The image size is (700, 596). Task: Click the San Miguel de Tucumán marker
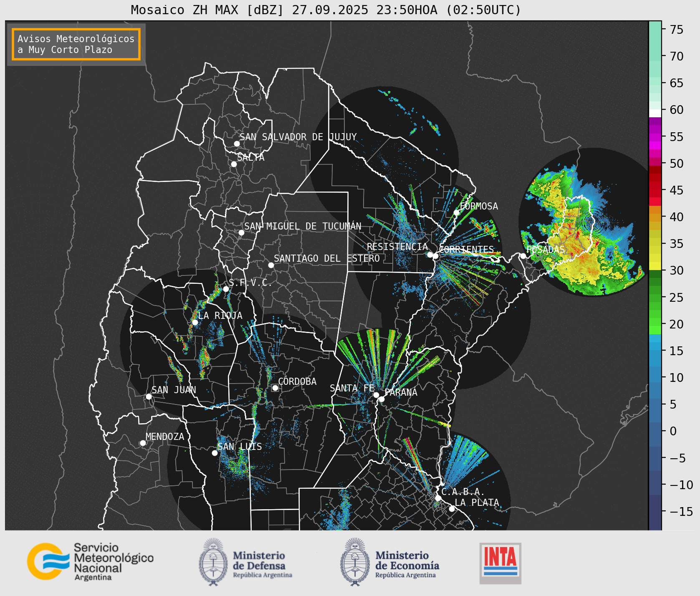[241, 232]
